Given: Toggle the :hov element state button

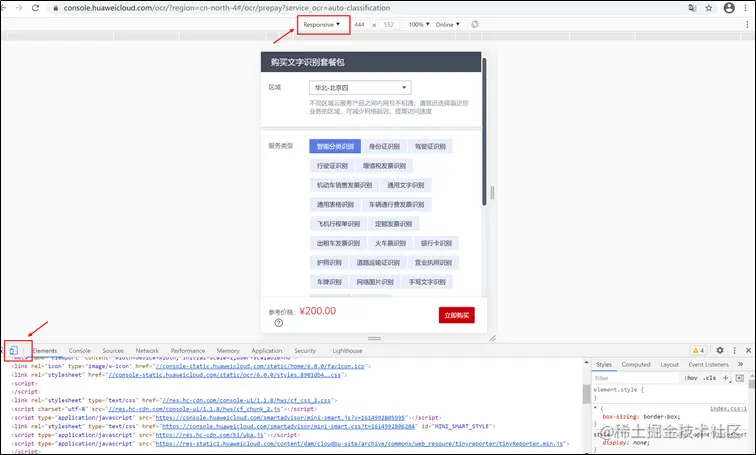Looking at the screenshot, I should point(691,378).
